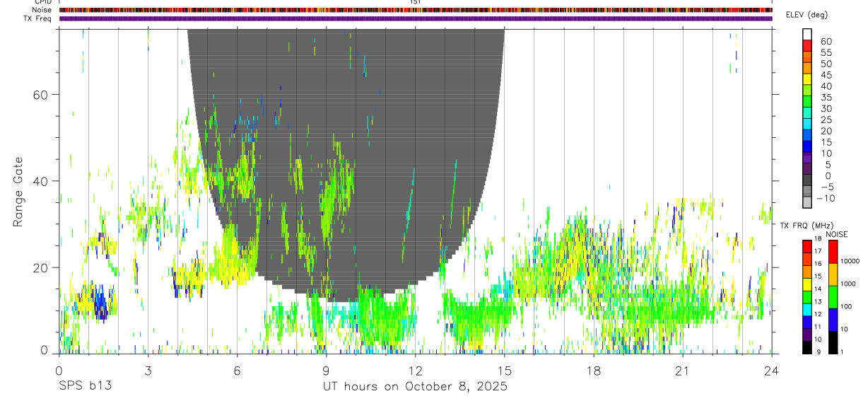Click the 9 label on TX FRQ scale
The width and height of the screenshot is (868, 401).
819,351
